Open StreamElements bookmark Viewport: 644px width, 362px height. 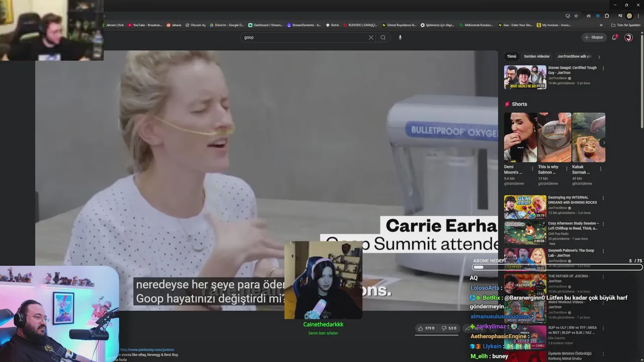tap(304, 25)
